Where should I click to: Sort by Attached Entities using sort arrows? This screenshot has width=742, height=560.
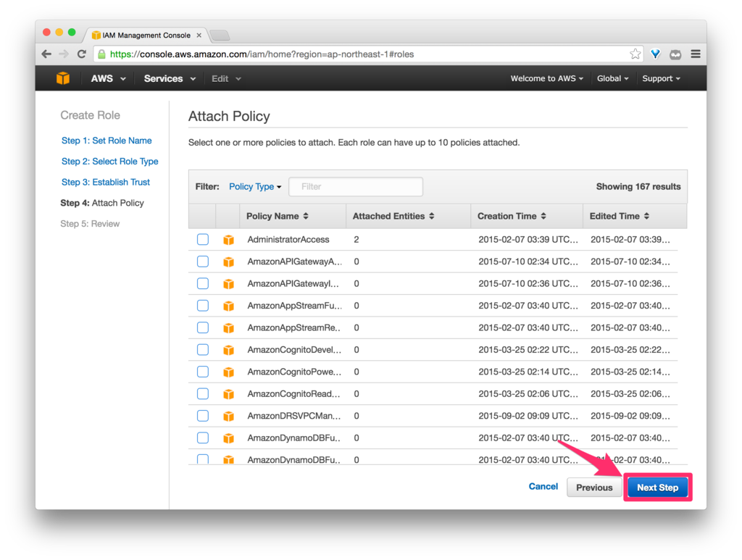point(432,216)
